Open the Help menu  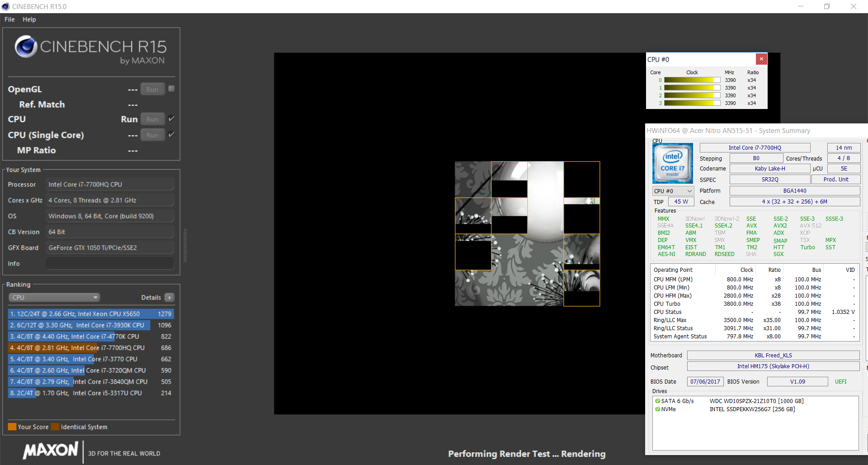click(29, 19)
